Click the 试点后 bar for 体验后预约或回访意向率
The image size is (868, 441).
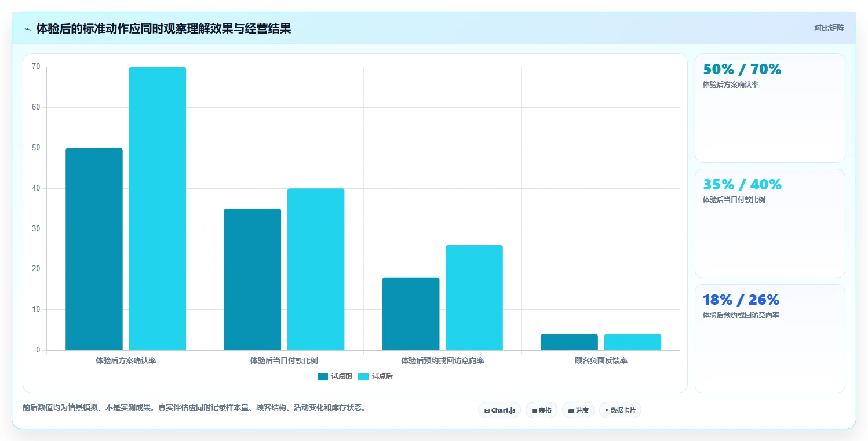tap(474, 297)
